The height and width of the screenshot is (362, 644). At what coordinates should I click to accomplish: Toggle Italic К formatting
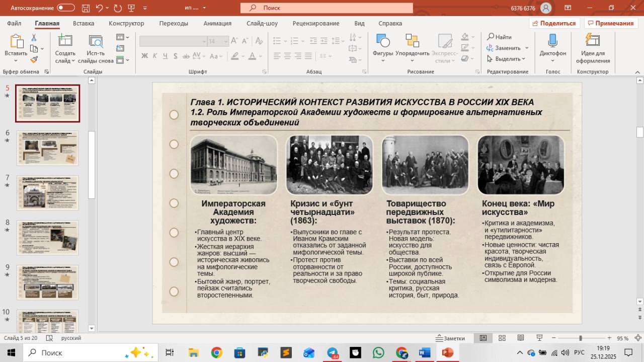[155, 56]
